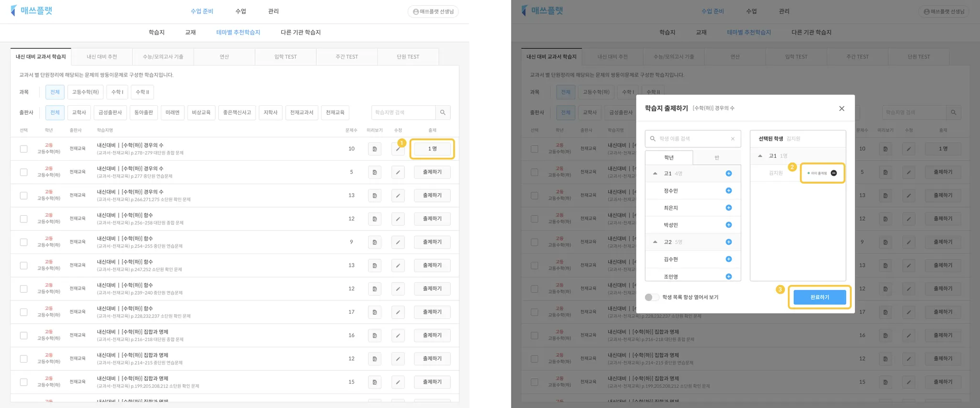Open the 관리 menu on the left page
980x408 pixels.
pos(273,11)
